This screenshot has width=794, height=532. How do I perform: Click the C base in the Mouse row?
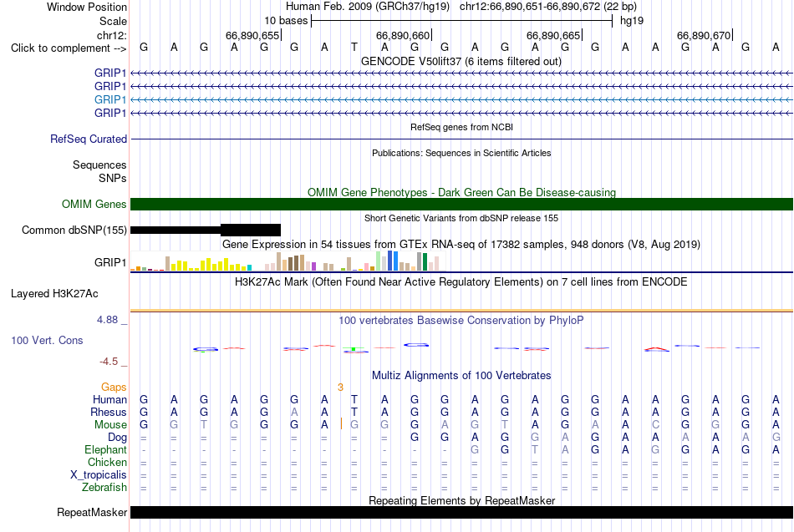tap(655, 425)
